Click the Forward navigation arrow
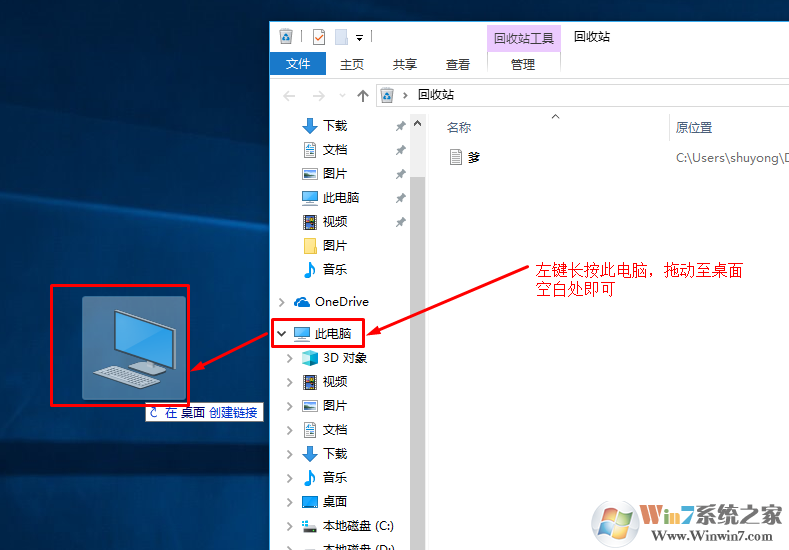 (x=319, y=95)
